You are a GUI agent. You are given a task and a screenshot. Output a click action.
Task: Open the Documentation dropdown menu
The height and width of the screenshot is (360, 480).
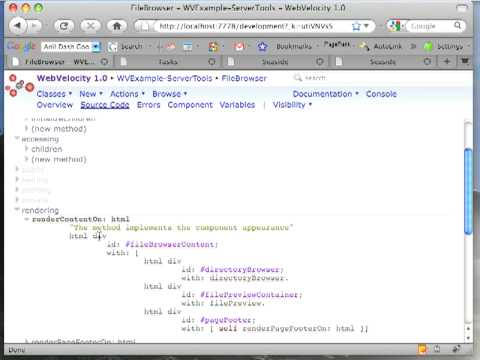coord(325,94)
